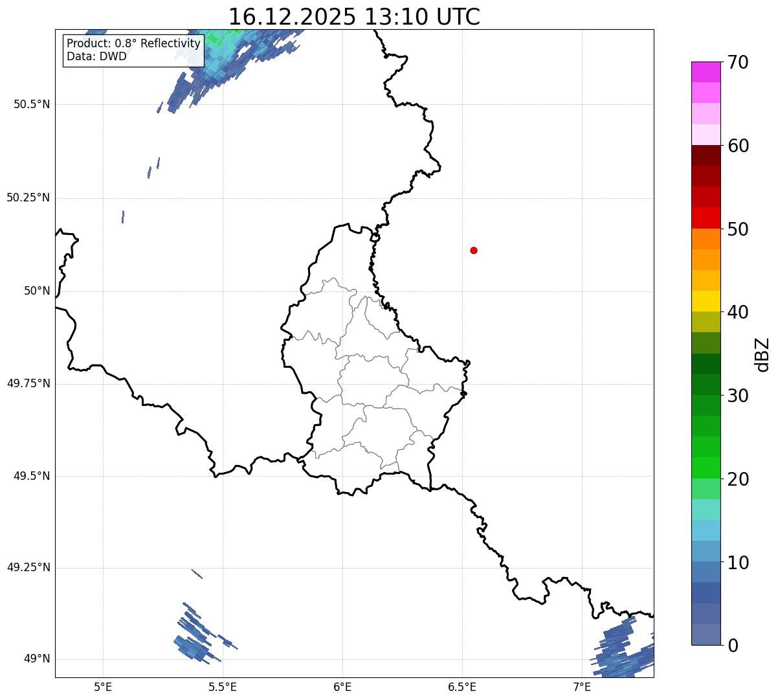The width and height of the screenshot is (778, 700).
Task: Click the longitude label 6.5°E
Action: (462, 686)
